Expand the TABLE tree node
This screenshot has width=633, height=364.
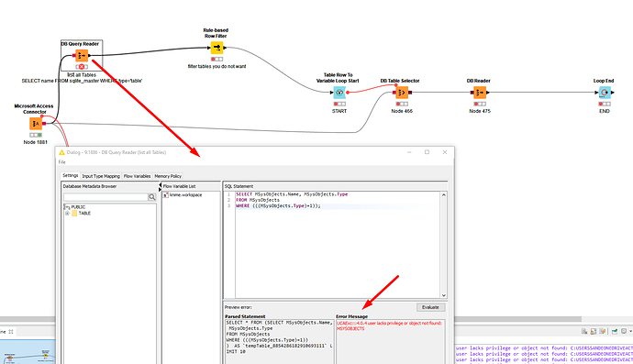coord(67,213)
